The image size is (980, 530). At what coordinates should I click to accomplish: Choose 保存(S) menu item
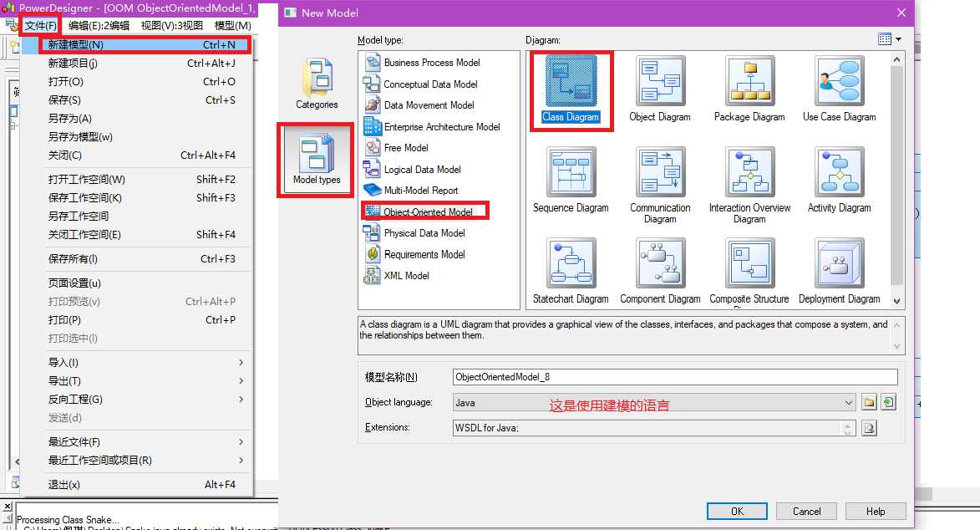(137, 100)
